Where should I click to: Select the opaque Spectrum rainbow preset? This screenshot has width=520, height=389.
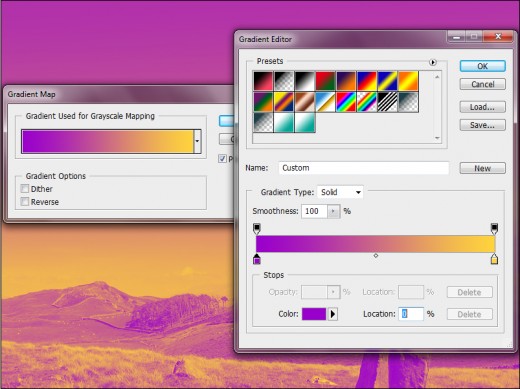[346, 102]
